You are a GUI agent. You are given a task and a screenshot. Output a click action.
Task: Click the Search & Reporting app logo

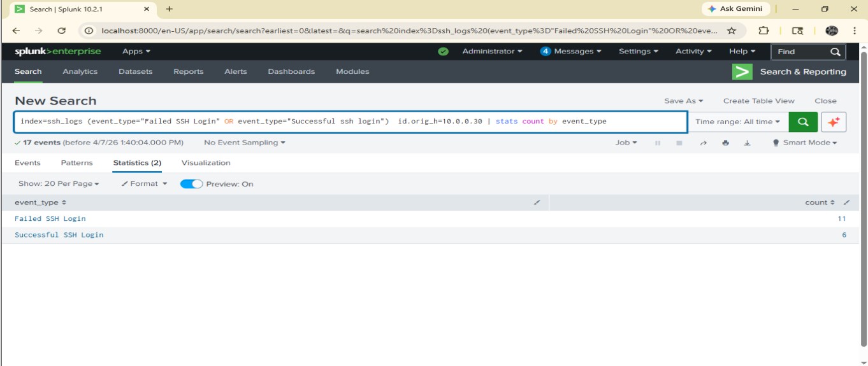pyautogui.click(x=742, y=72)
